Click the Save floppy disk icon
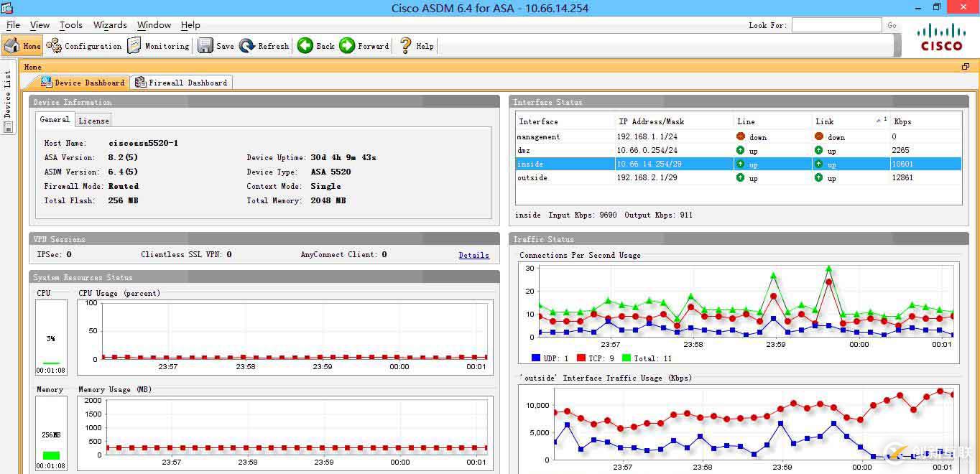 205,46
